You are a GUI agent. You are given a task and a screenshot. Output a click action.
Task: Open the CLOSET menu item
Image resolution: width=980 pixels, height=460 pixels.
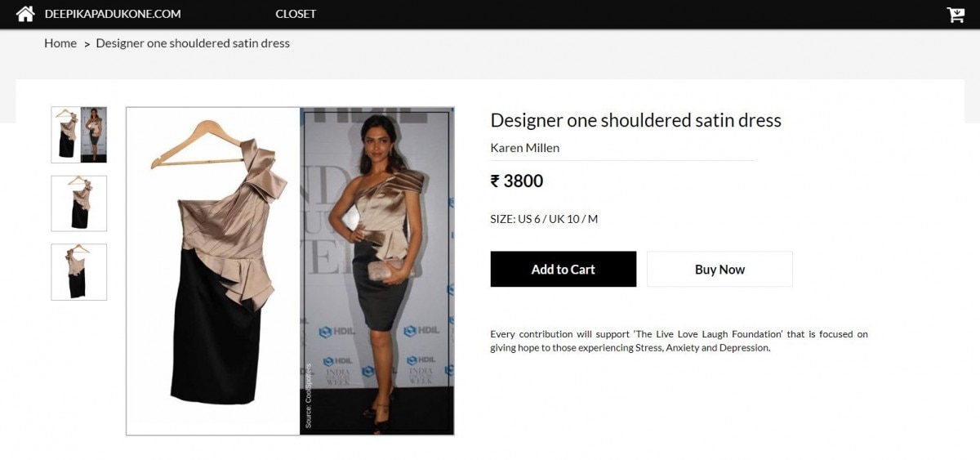296,14
